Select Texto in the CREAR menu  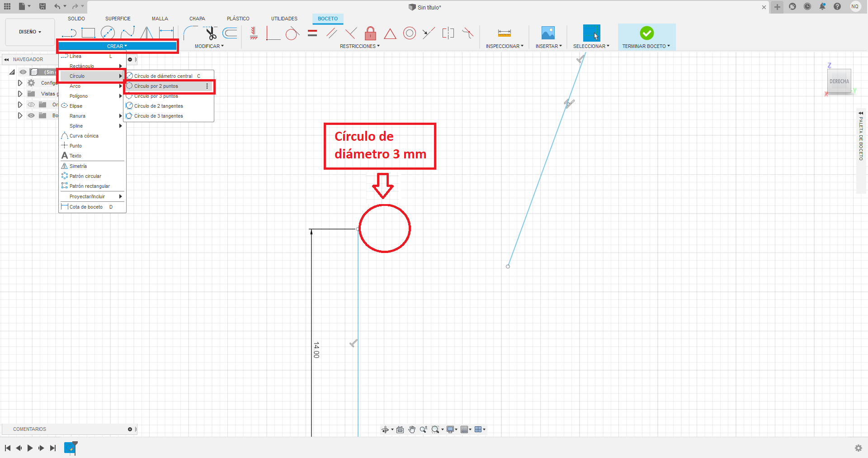[92, 156]
